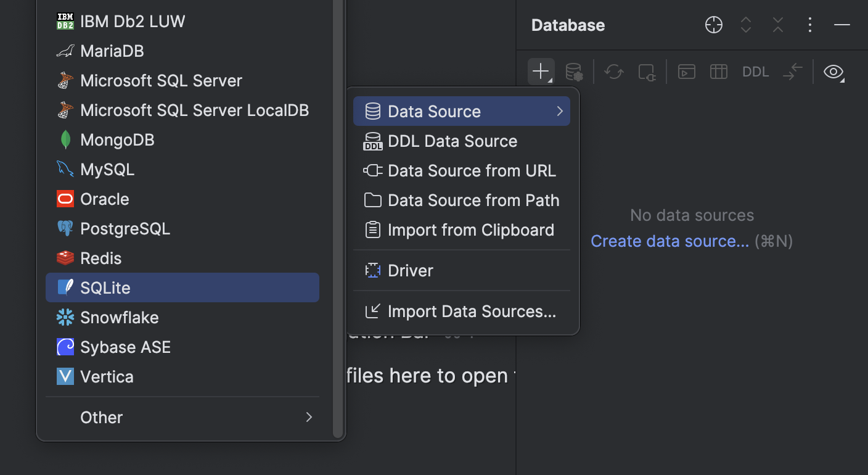
Task: Select the DDL toolbar icon
Action: coord(755,72)
